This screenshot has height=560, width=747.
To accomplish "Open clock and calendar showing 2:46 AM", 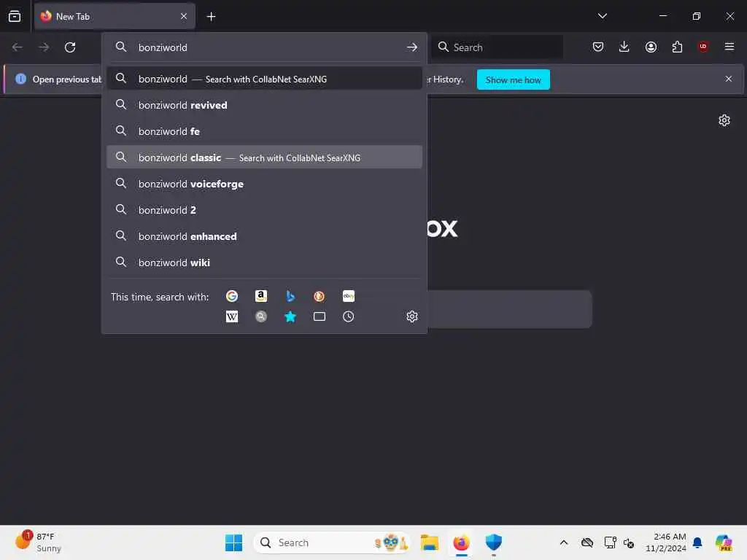I will pyautogui.click(x=665, y=542).
